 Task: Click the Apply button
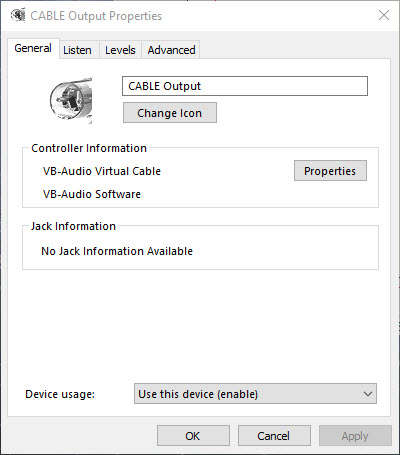pos(355,436)
